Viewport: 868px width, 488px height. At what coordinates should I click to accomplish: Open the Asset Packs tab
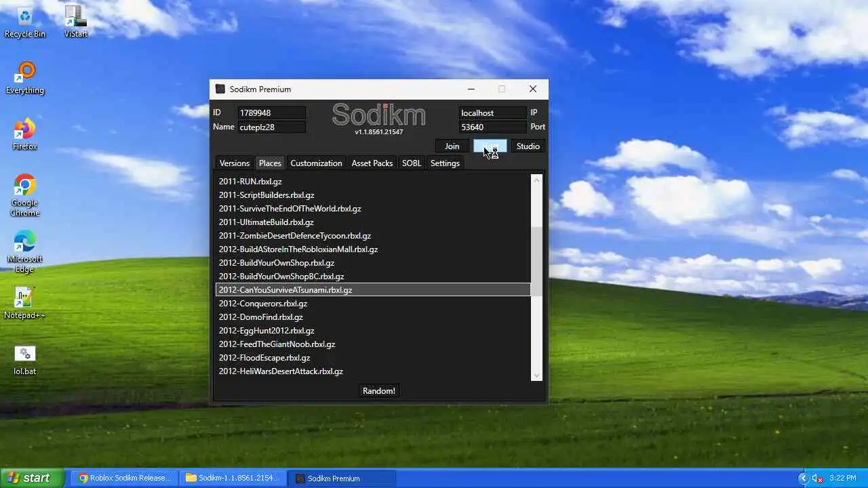(372, 163)
